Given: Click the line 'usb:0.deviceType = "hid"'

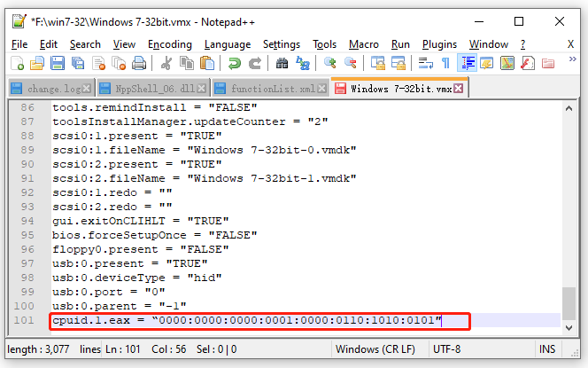Looking at the screenshot, I should 137,278.
